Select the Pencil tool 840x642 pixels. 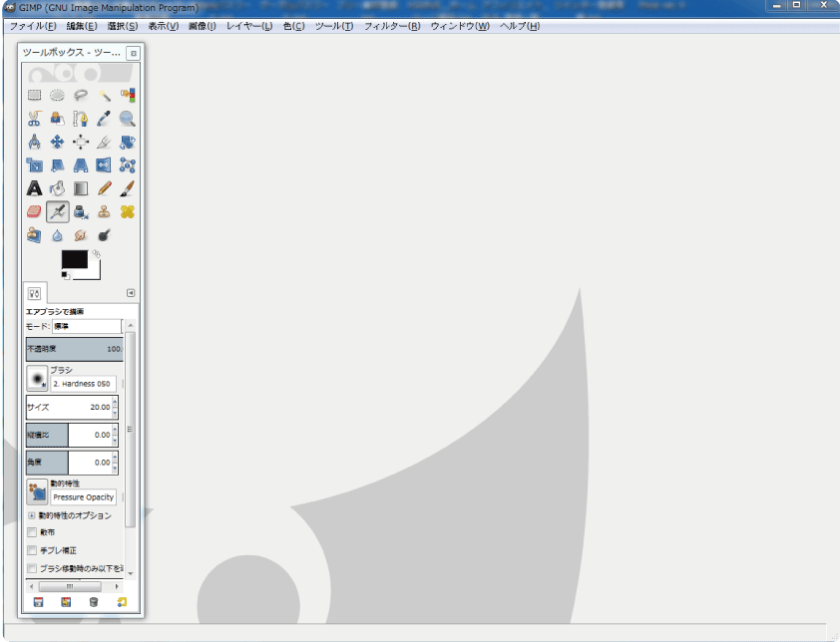[x=104, y=188]
